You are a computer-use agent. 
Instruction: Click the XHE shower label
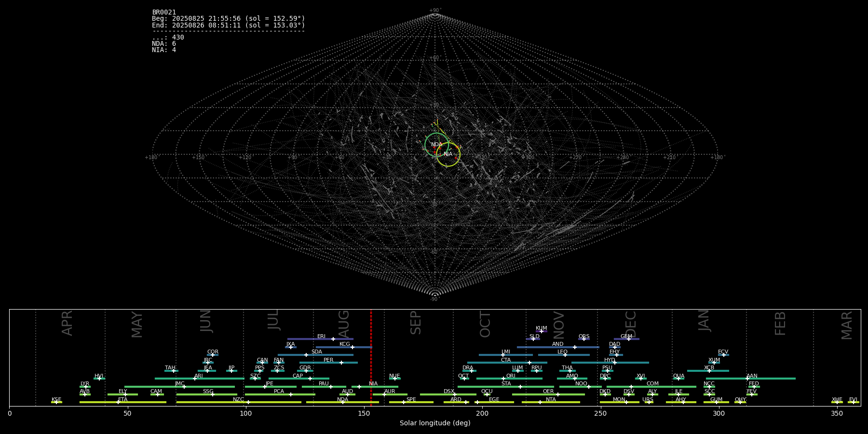tap(837, 400)
